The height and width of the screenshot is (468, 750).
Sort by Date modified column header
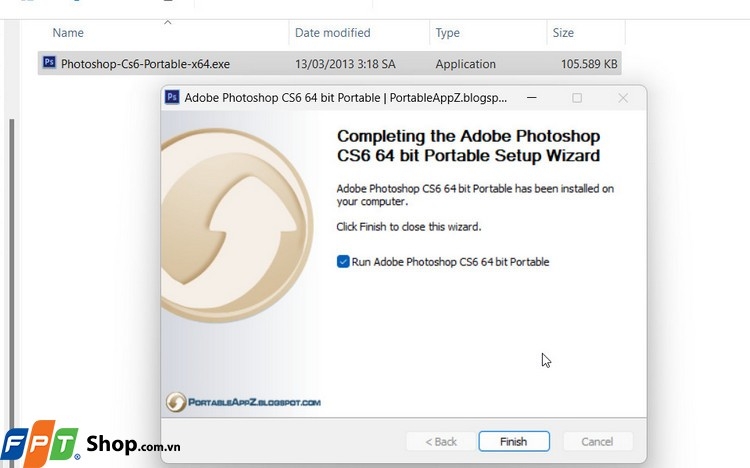coord(332,33)
